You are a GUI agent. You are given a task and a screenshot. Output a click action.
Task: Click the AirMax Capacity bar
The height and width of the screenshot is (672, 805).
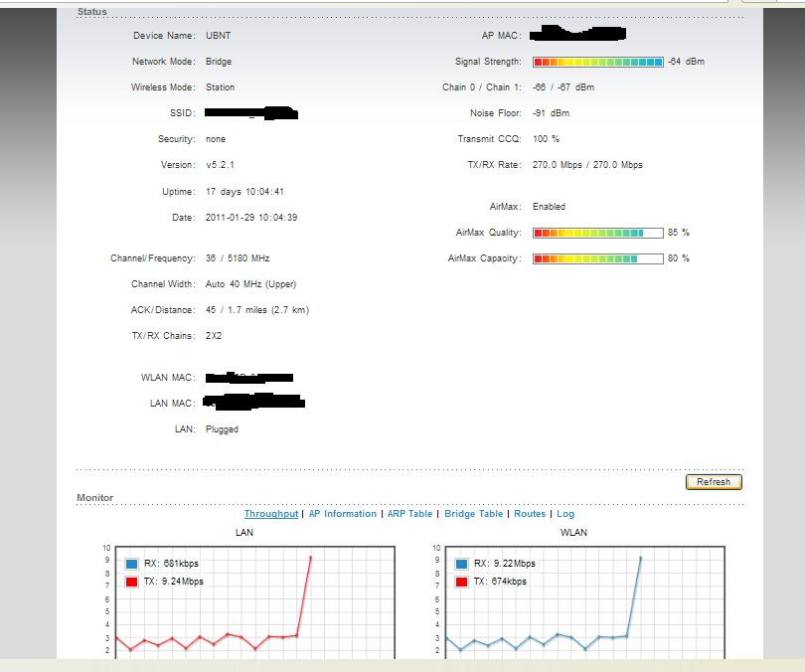pos(598,258)
